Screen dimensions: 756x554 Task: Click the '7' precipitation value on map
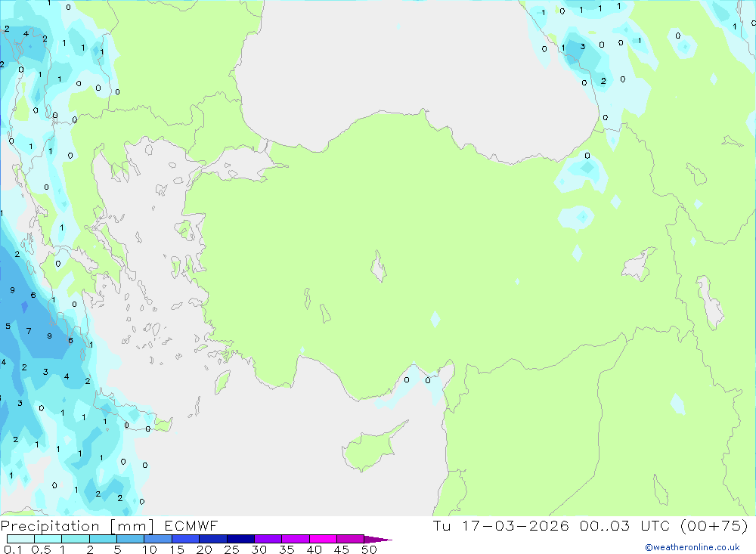point(29,331)
